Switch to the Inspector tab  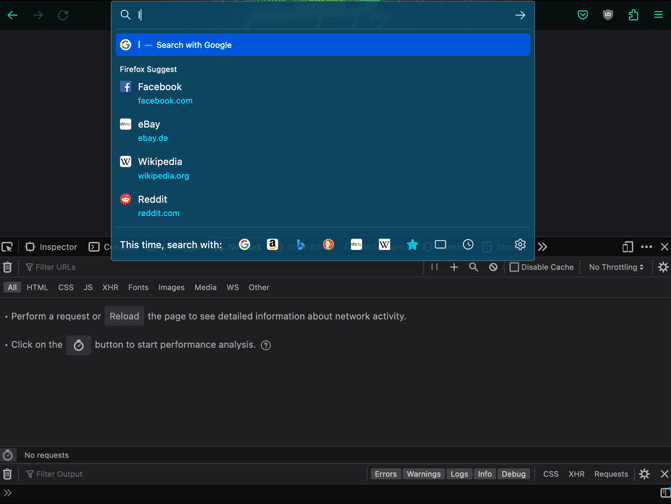coord(51,247)
